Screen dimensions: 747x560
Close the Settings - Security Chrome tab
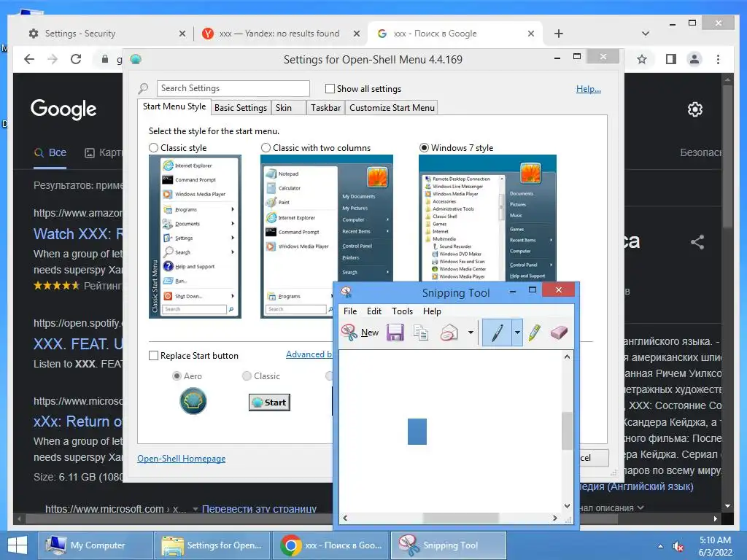(x=182, y=34)
